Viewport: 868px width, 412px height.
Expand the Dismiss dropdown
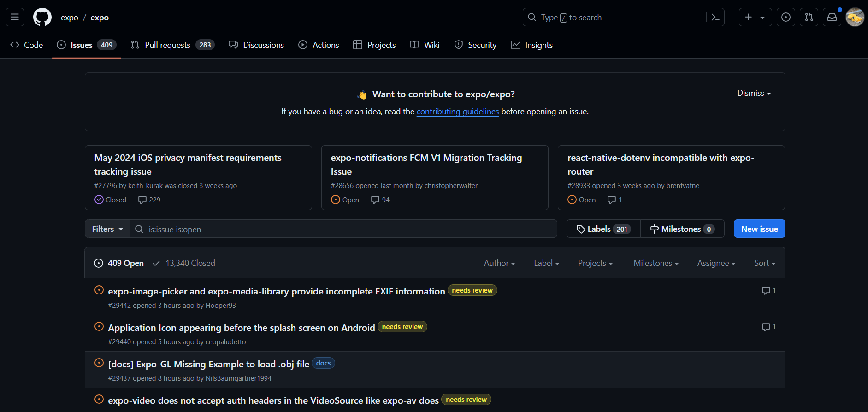754,93
